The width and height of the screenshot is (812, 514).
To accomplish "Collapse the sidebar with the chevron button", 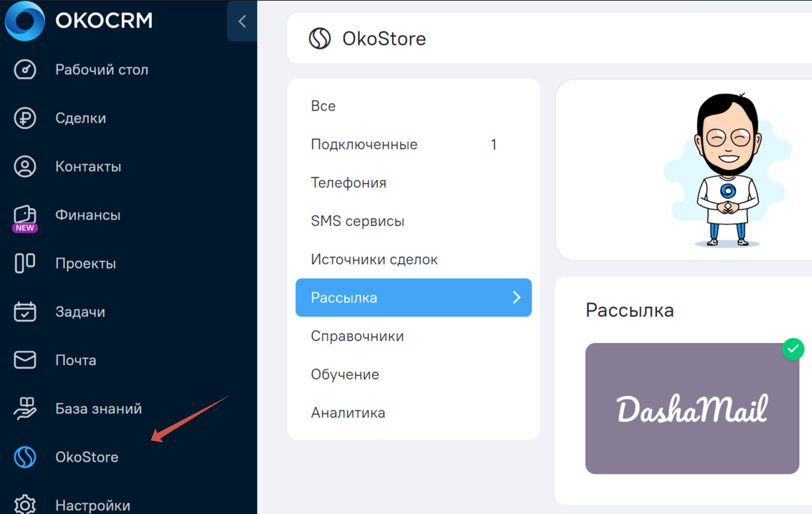I will pyautogui.click(x=242, y=21).
